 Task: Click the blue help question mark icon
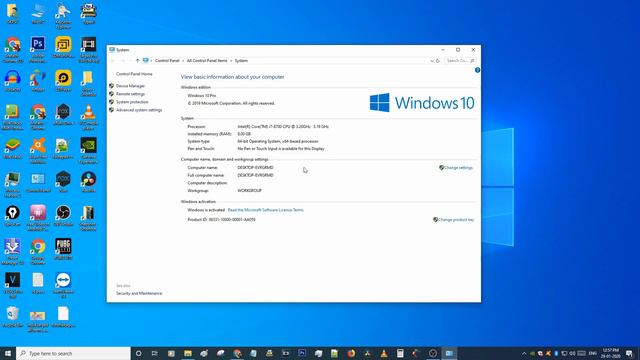(477, 70)
